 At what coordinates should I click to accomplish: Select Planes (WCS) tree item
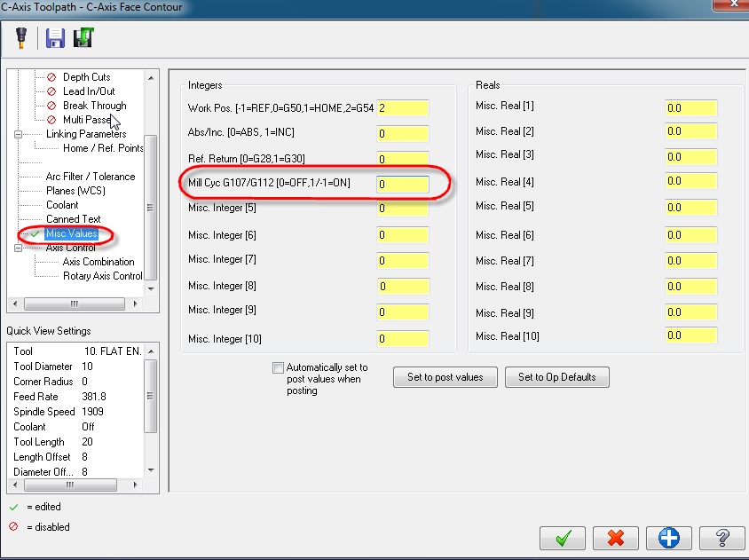coord(75,191)
